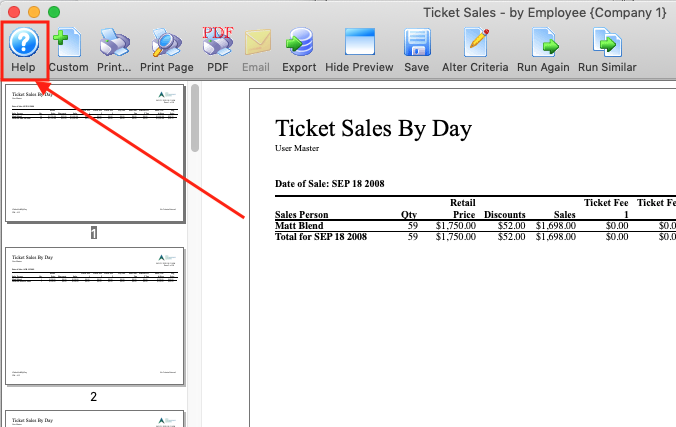Screen dimensions: 676x427
Task: Click the "Sales Person" column header
Action: coord(301,214)
